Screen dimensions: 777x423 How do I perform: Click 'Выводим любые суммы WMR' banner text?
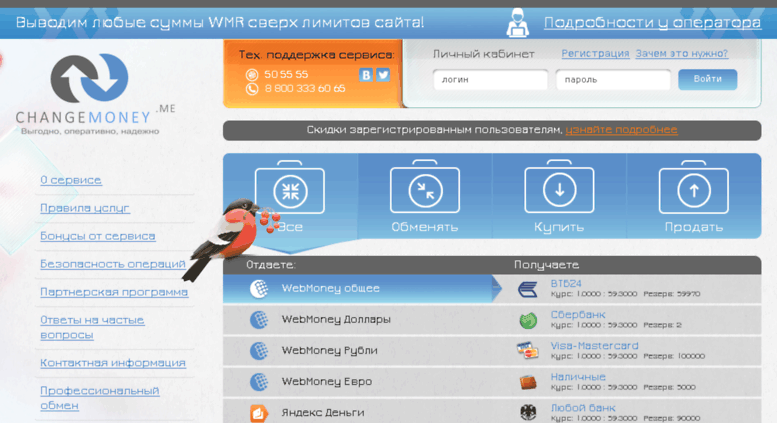coord(220,23)
